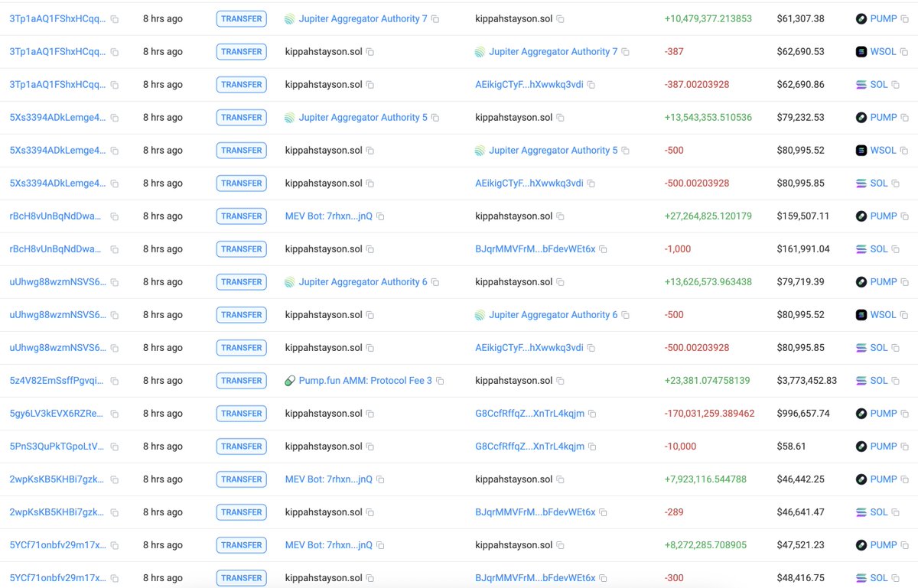Click the SOL token icon in the $62,690.86 row

861,85
